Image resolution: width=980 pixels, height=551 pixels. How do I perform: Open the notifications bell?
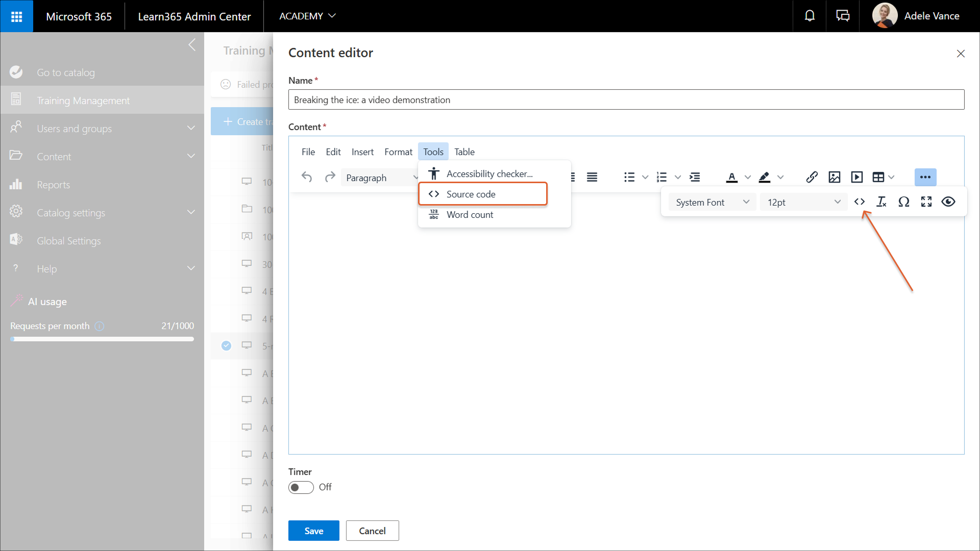810,16
